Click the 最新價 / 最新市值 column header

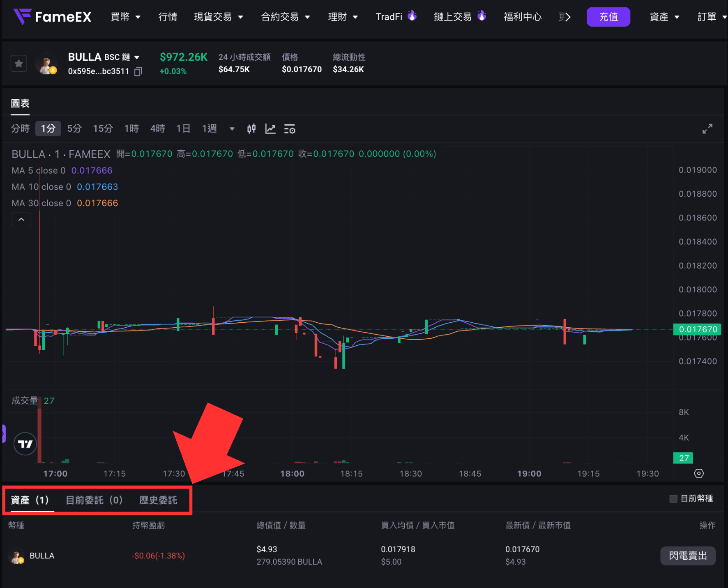pos(538,526)
